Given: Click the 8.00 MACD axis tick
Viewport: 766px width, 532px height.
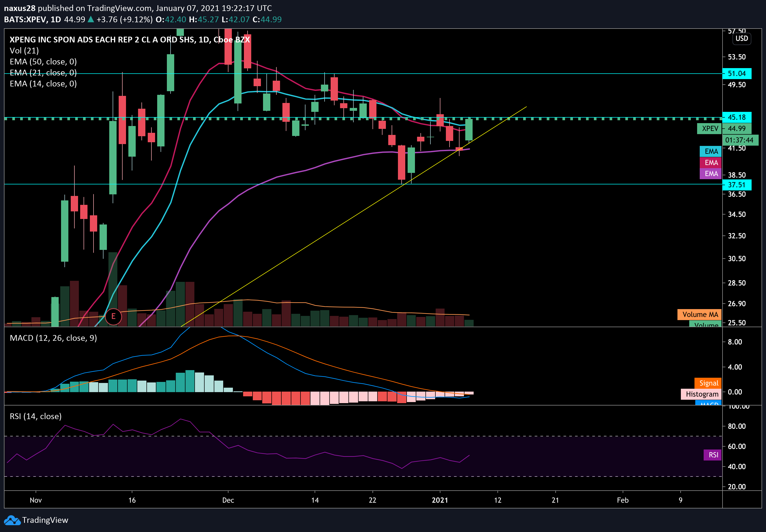Looking at the screenshot, I should pos(735,342).
